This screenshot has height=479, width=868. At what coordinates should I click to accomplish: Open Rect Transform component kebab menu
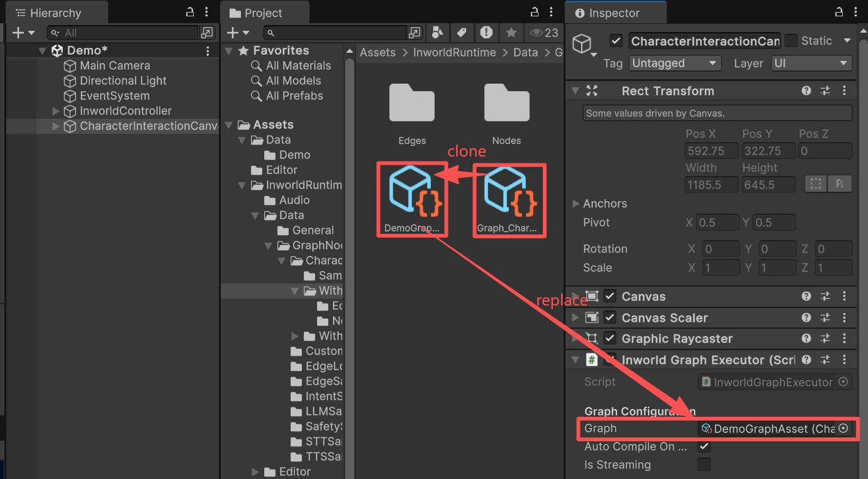(844, 91)
